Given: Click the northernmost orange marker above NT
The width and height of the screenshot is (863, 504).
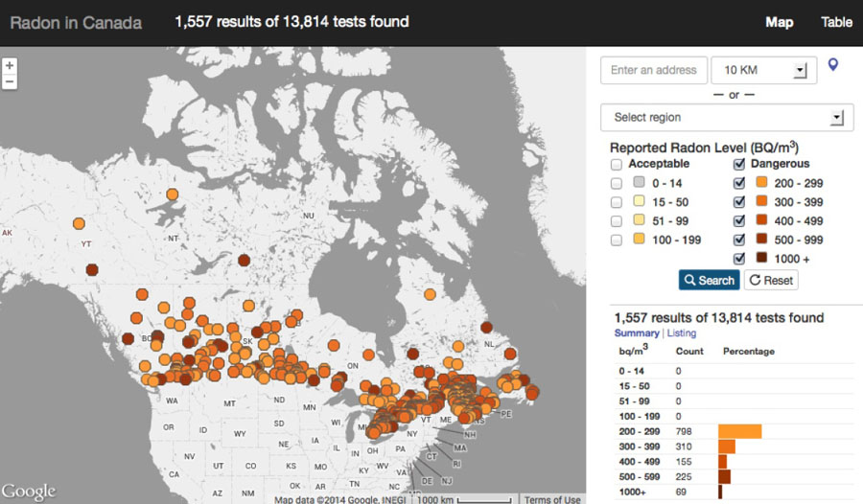Looking at the screenshot, I should (x=173, y=195).
